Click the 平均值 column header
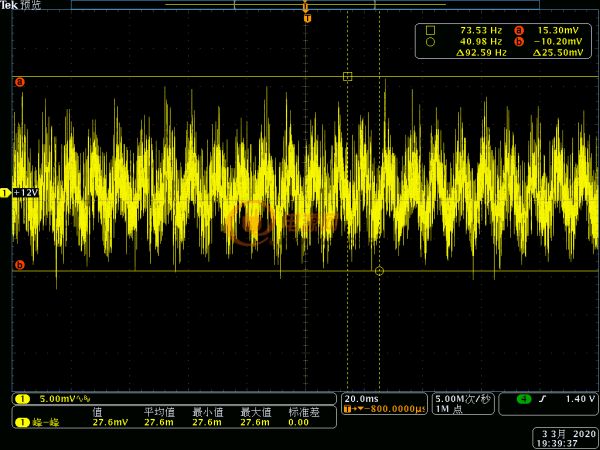This screenshot has height=450, width=600. click(159, 412)
